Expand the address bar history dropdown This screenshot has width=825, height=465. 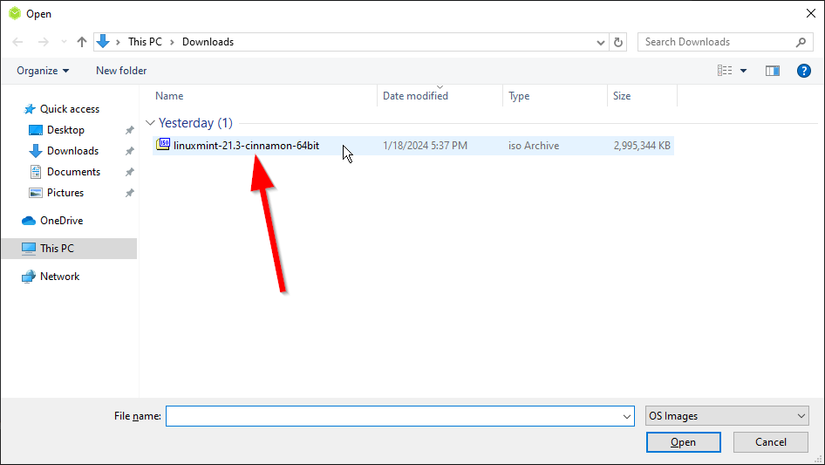click(600, 43)
